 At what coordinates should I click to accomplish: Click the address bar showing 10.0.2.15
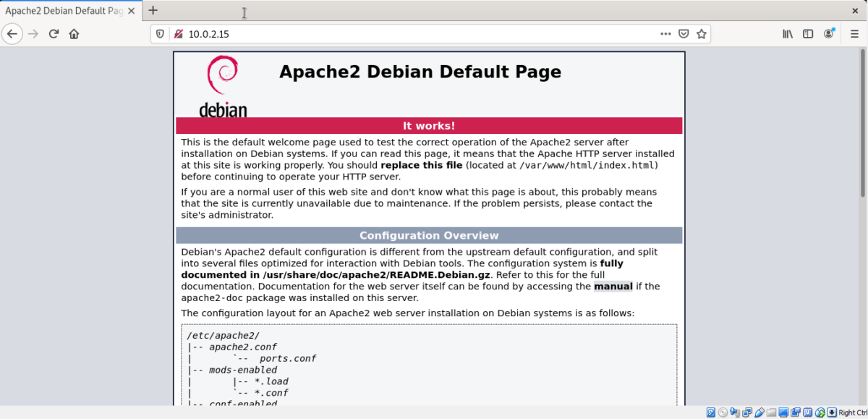point(420,34)
